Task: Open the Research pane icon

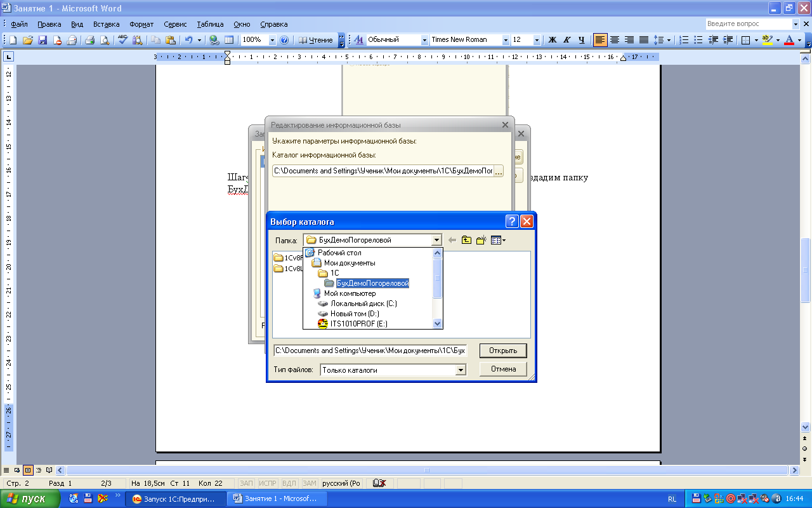Action: (x=136, y=40)
